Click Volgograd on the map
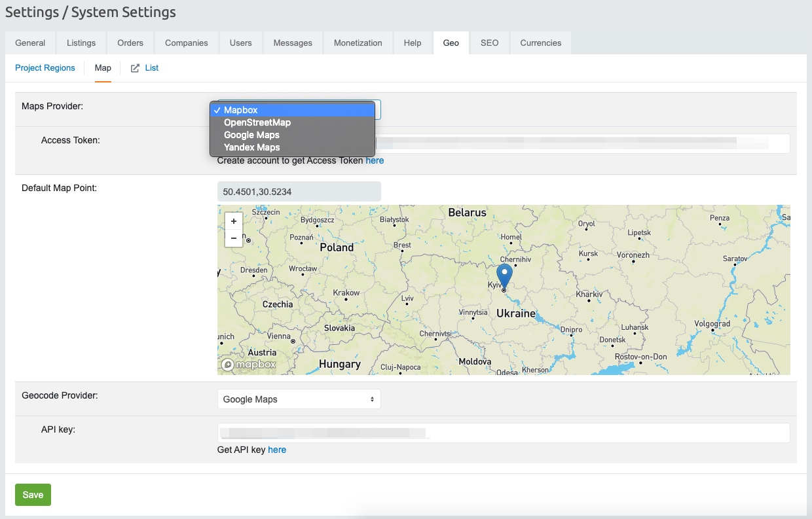Screen dimensions: 812x519 (x=712, y=324)
